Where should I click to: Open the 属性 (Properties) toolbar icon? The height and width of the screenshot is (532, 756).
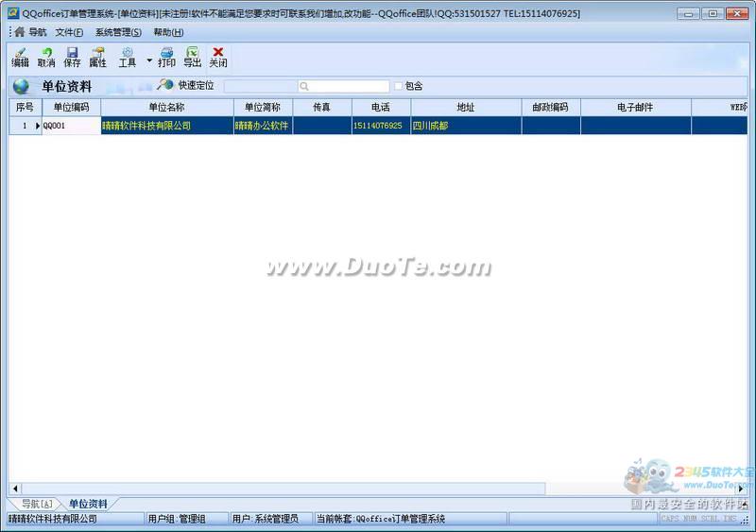(98, 57)
